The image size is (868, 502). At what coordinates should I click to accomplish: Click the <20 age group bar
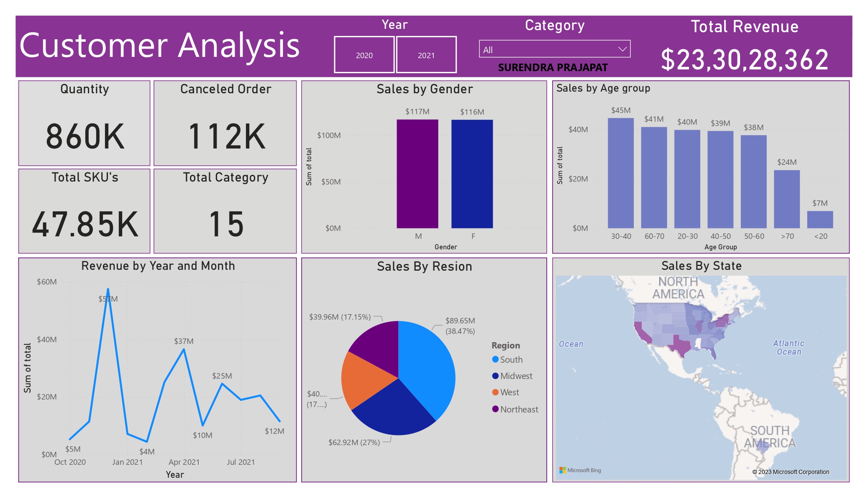coord(820,220)
